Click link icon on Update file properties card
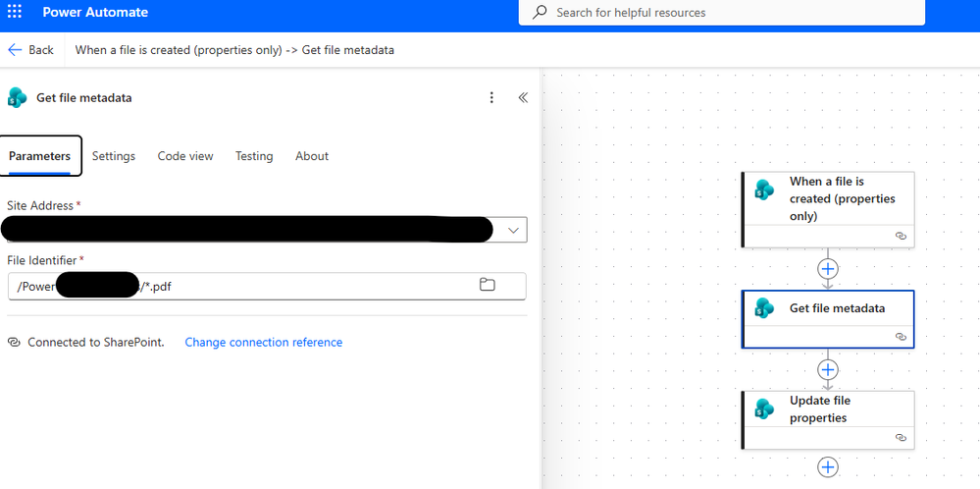 tap(901, 438)
